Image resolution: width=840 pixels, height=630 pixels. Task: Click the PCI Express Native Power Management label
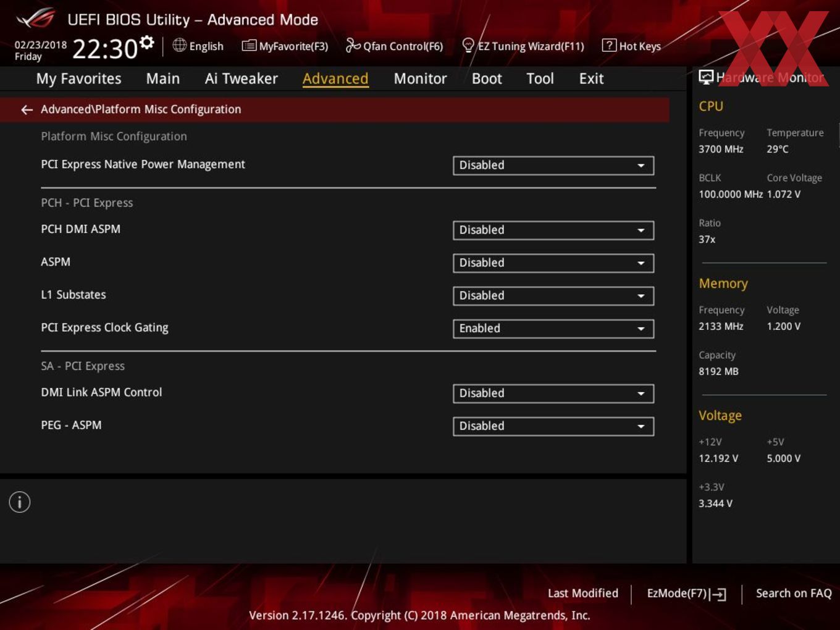(x=143, y=164)
